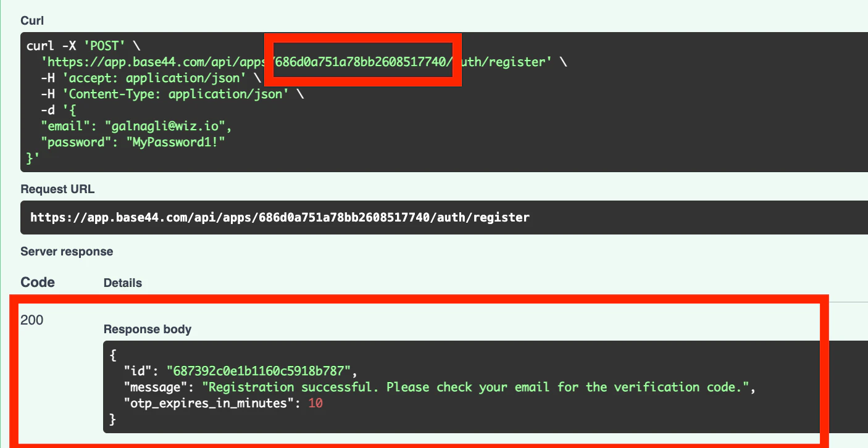Click the Code column header
The image size is (868, 448).
click(38, 283)
